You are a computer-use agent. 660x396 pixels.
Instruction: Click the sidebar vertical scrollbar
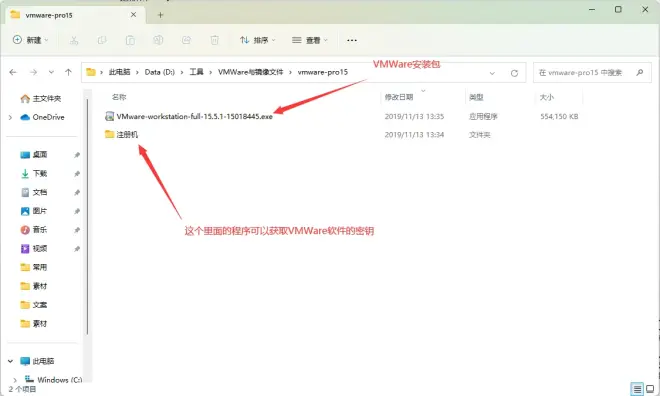[87, 217]
